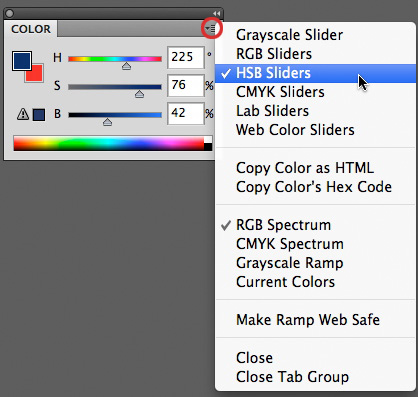Open the Color panel flyout menu icon
The height and width of the screenshot is (397, 418).
211,29
